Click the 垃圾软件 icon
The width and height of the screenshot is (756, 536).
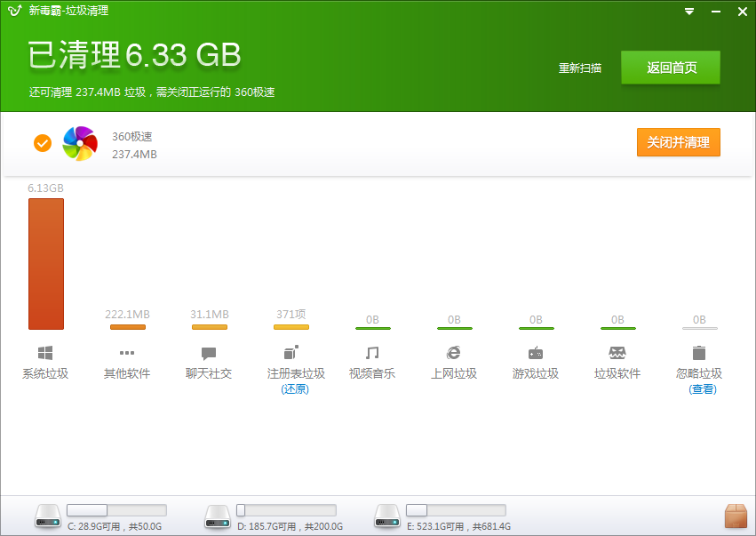(617, 353)
